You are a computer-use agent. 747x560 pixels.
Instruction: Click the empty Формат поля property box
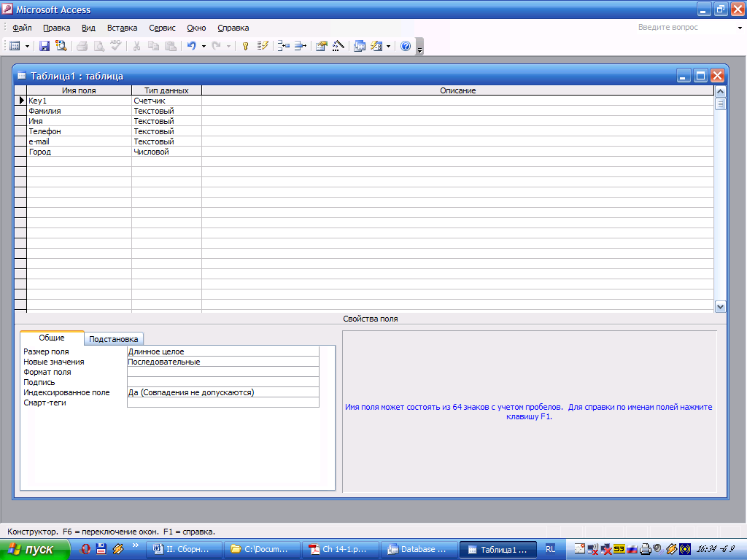[x=223, y=372]
